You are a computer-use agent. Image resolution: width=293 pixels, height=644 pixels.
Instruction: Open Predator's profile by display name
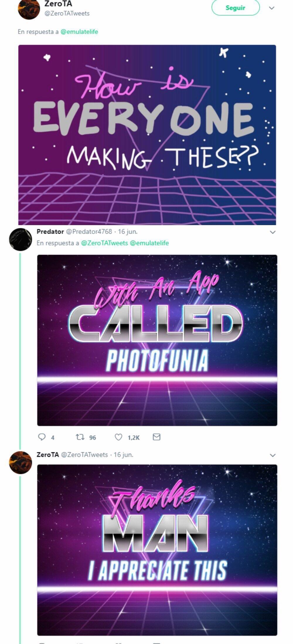(50, 232)
